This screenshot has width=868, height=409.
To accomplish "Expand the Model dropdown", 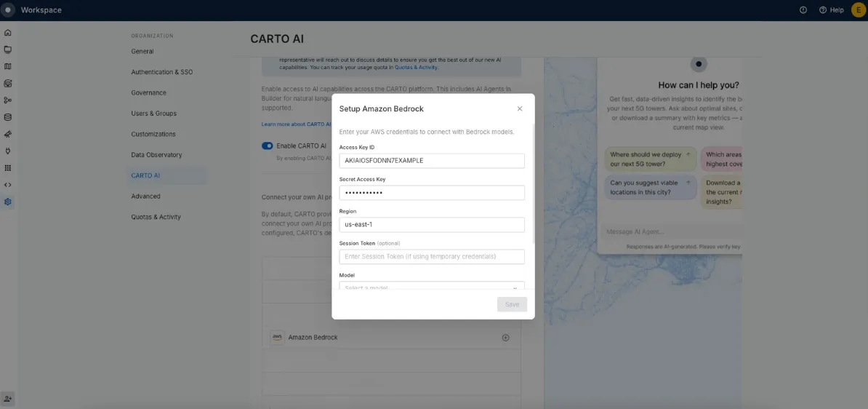I will tap(432, 287).
